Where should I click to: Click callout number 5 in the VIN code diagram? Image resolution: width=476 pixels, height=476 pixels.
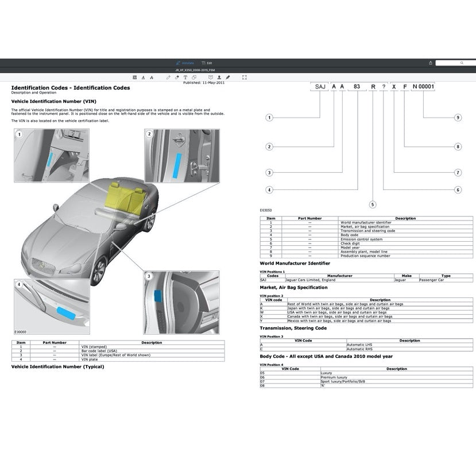coord(372,203)
